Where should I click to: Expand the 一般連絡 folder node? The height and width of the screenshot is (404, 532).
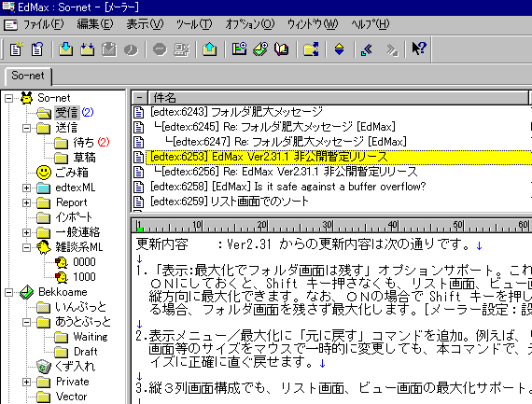click(x=26, y=232)
